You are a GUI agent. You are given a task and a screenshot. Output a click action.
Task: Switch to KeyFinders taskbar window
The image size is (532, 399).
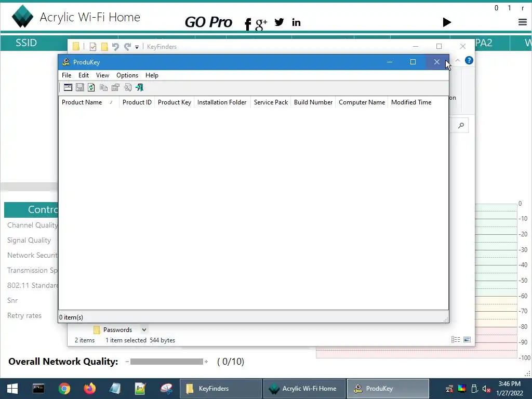(220, 389)
